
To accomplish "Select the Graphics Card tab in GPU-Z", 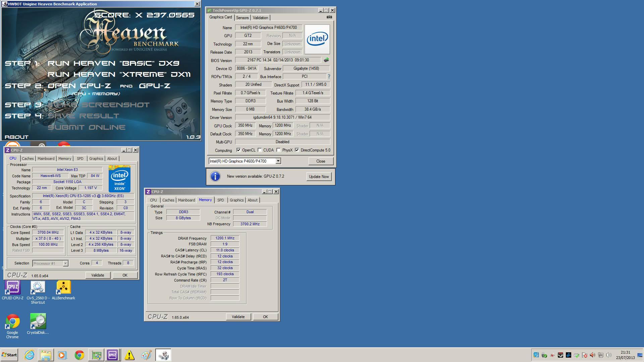I will 220,17.
